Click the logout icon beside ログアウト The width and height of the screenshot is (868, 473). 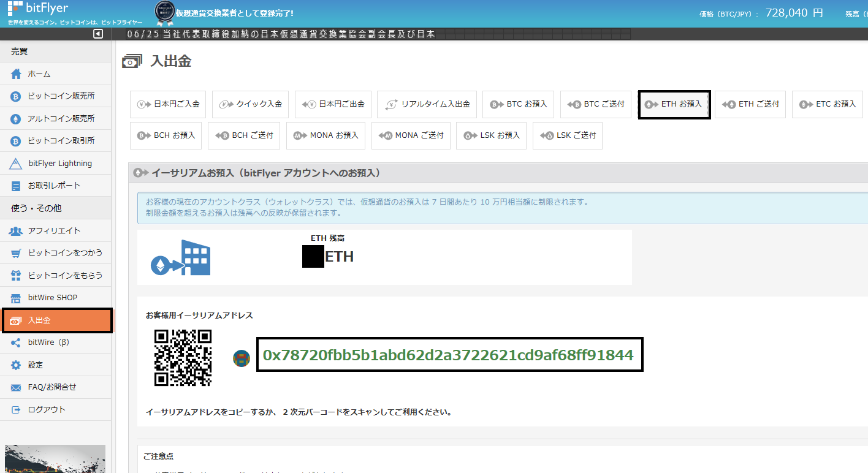[16, 409]
